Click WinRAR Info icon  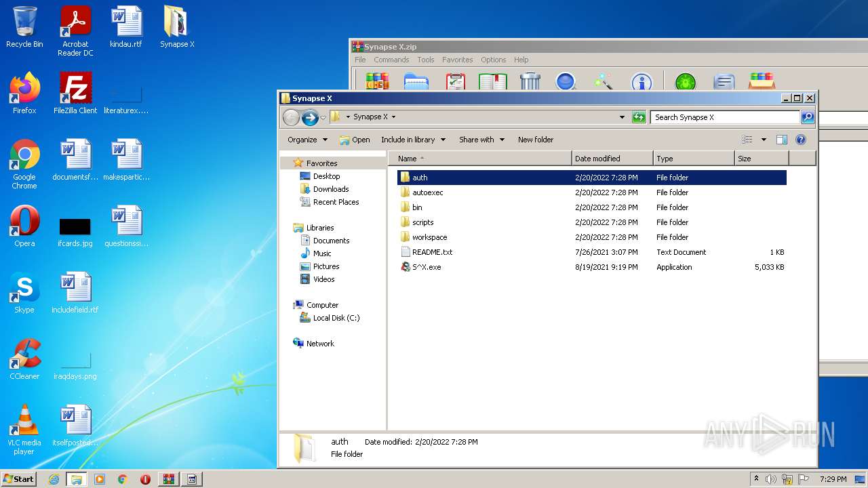[x=642, y=81]
